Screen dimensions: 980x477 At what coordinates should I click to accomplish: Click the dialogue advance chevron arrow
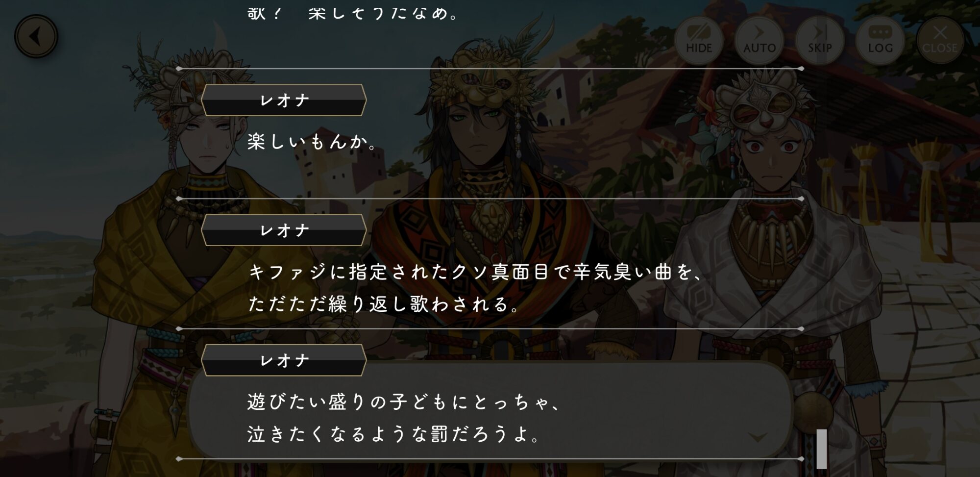(x=758, y=436)
